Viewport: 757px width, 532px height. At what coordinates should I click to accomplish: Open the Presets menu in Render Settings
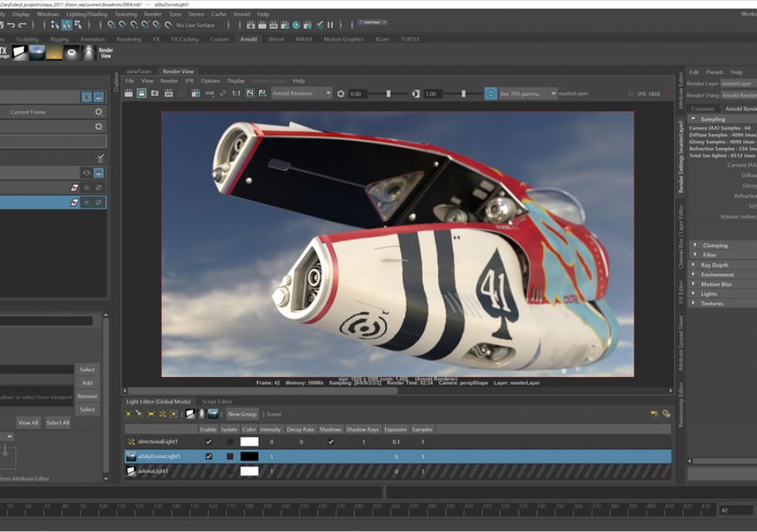click(715, 72)
